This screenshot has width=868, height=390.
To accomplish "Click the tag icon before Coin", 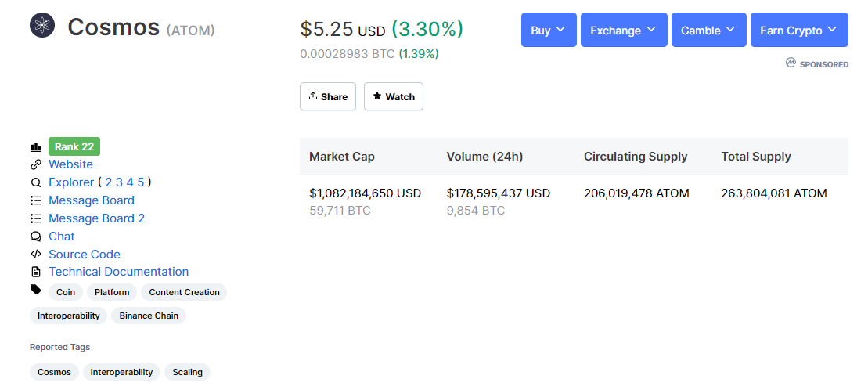I will (x=36, y=290).
